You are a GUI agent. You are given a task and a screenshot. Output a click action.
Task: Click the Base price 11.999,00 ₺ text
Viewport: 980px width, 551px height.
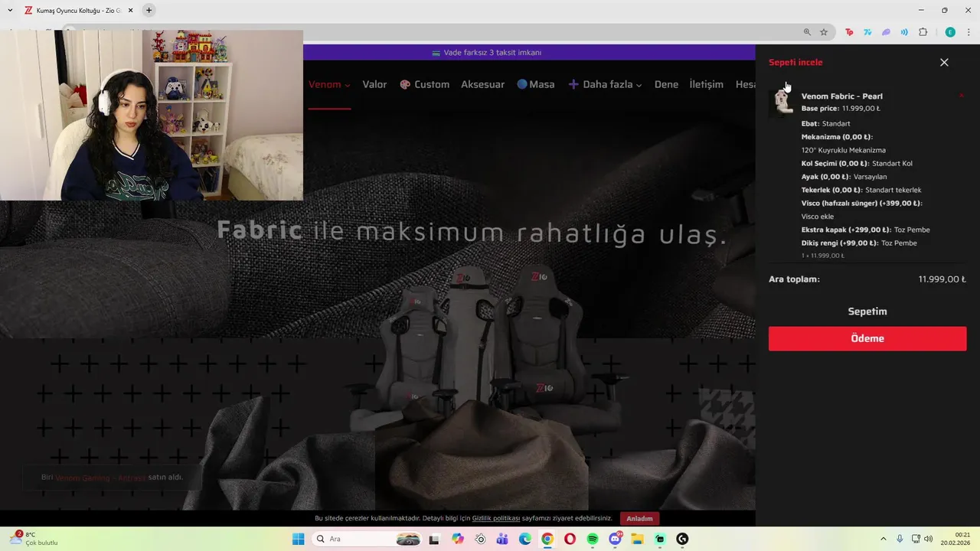841,108
